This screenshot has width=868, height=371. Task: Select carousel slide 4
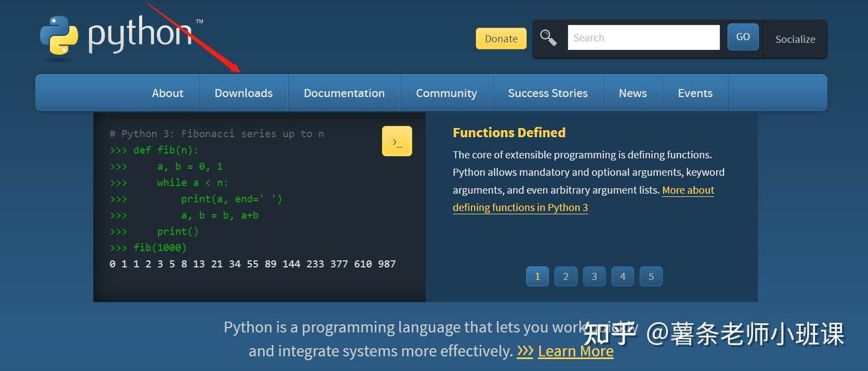click(x=622, y=276)
